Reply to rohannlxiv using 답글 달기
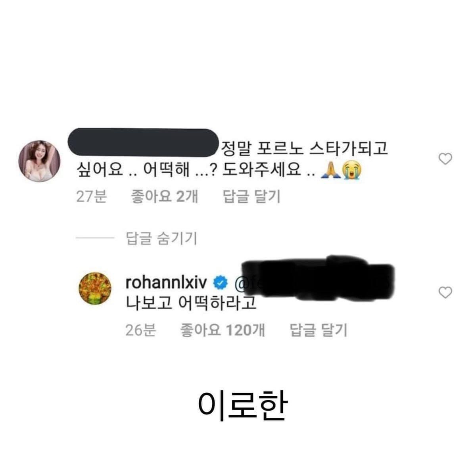476x476 pixels. (319, 330)
